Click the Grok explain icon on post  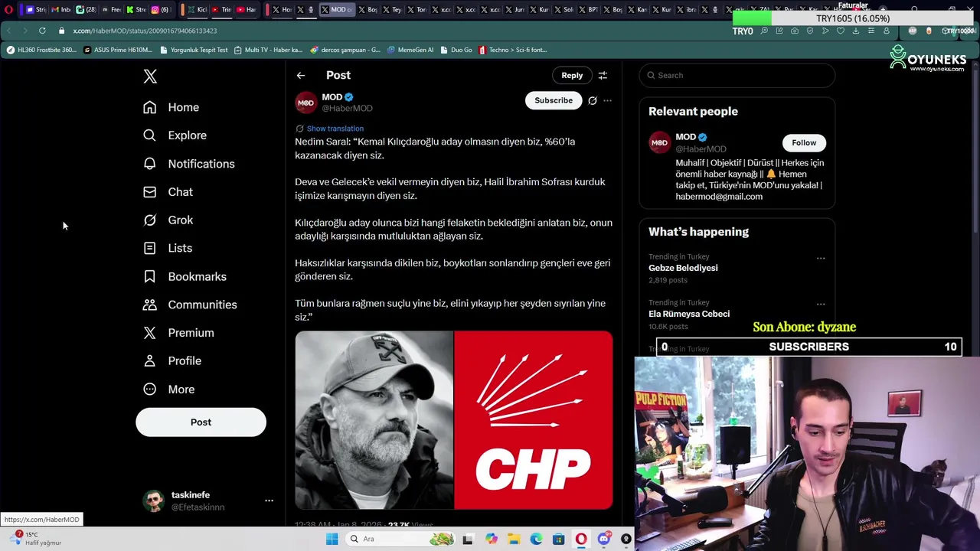(593, 100)
